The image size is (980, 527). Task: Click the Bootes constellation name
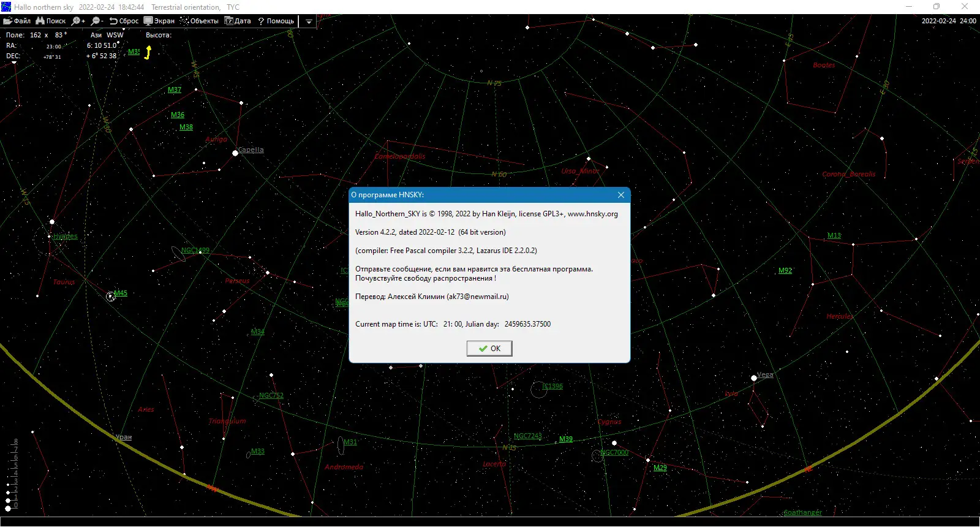(x=824, y=64)
